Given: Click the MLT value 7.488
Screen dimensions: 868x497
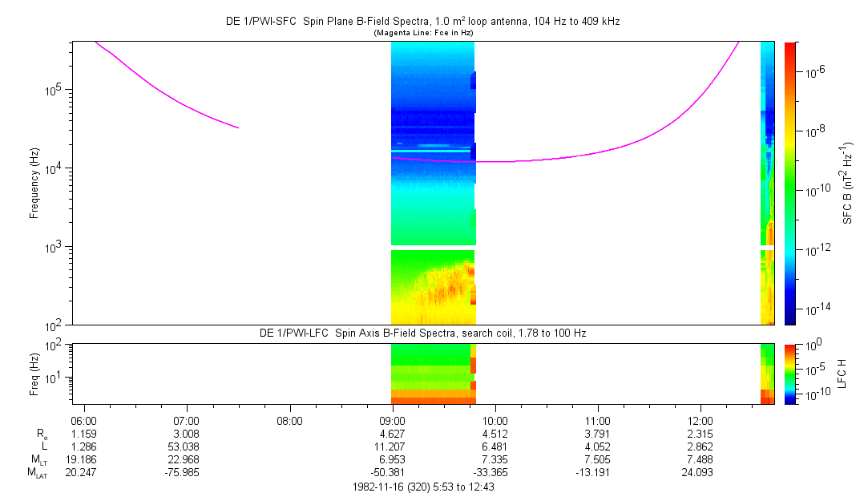Looking at the screenshot, I should 700,459.
